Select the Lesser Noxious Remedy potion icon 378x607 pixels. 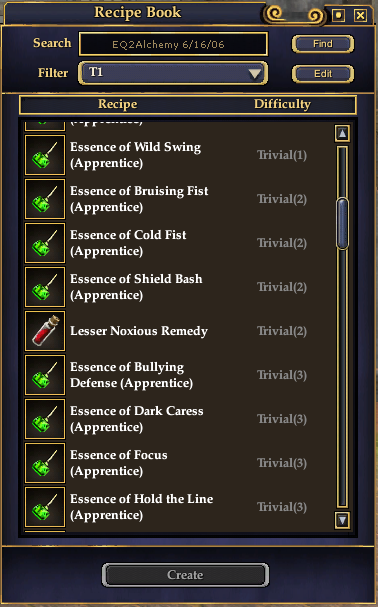[45, 331]
